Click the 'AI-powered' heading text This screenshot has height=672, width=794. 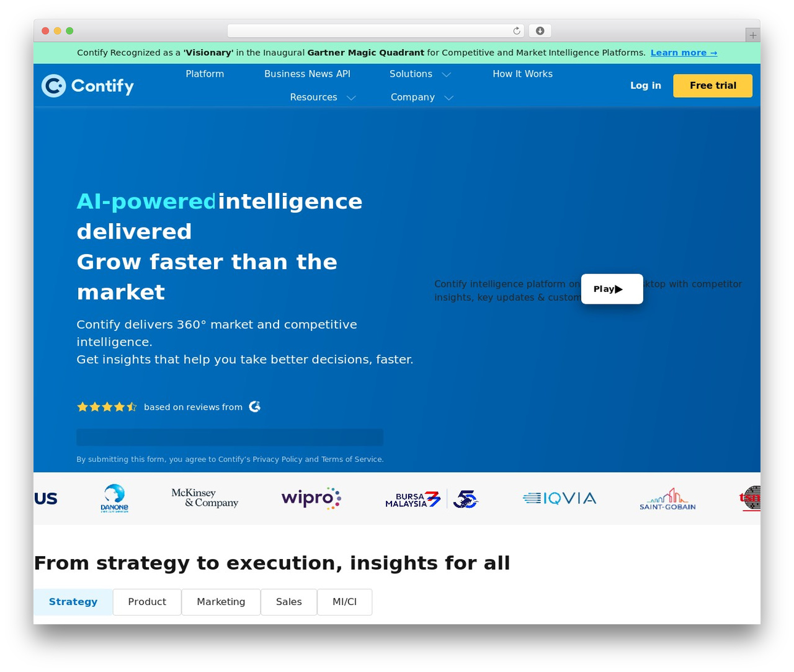pos(146,201)
